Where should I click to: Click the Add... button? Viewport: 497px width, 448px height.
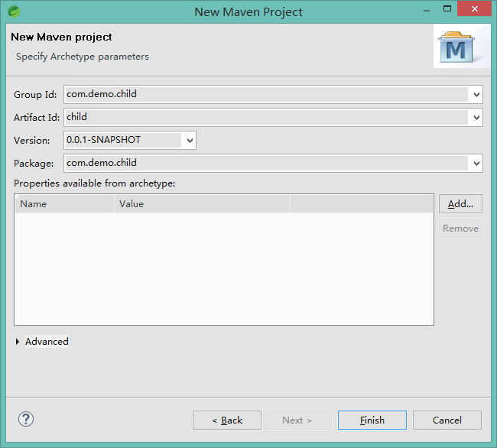460,203
